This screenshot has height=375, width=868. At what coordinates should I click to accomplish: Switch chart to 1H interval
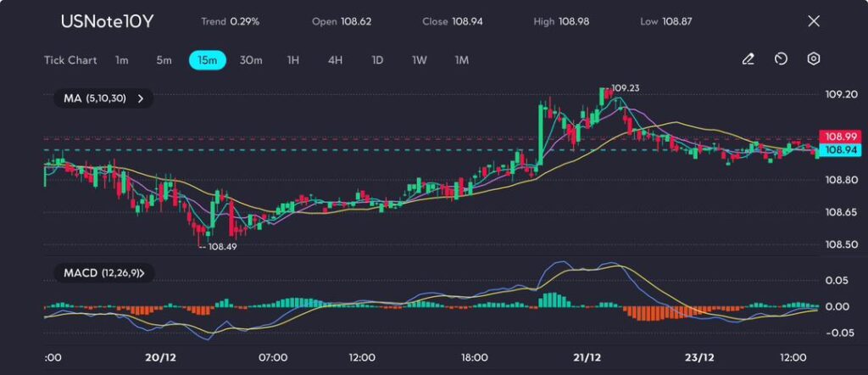293,60
